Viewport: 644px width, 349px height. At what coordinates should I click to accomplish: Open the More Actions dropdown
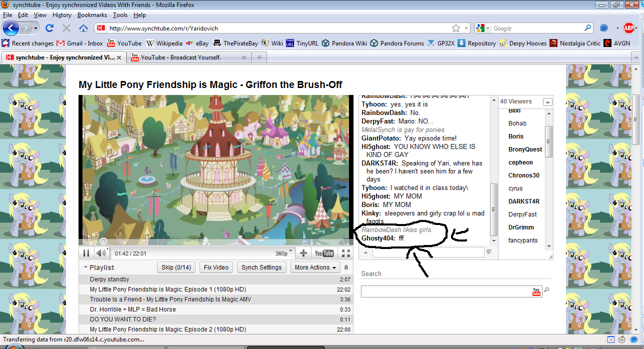tap(315, 267)
